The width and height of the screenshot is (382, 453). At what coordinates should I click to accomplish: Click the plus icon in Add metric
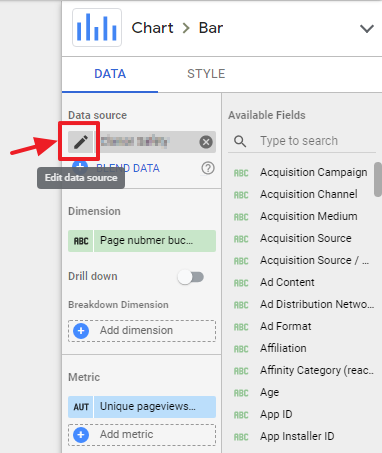click(x=81, y=435)
